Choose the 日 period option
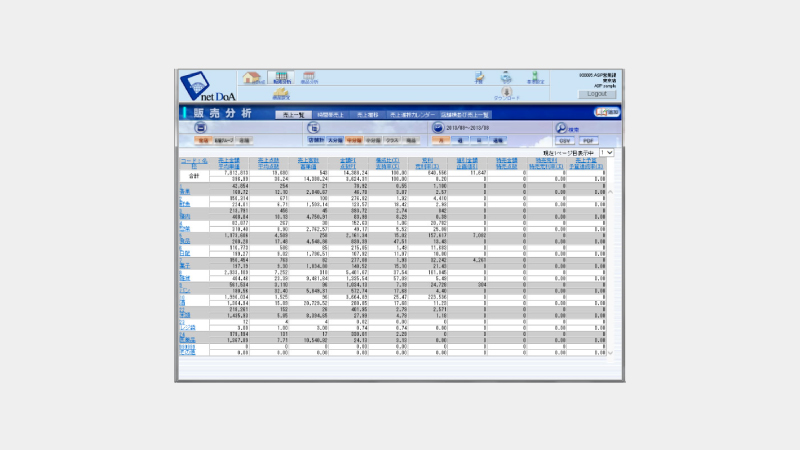 click(479, 140)
